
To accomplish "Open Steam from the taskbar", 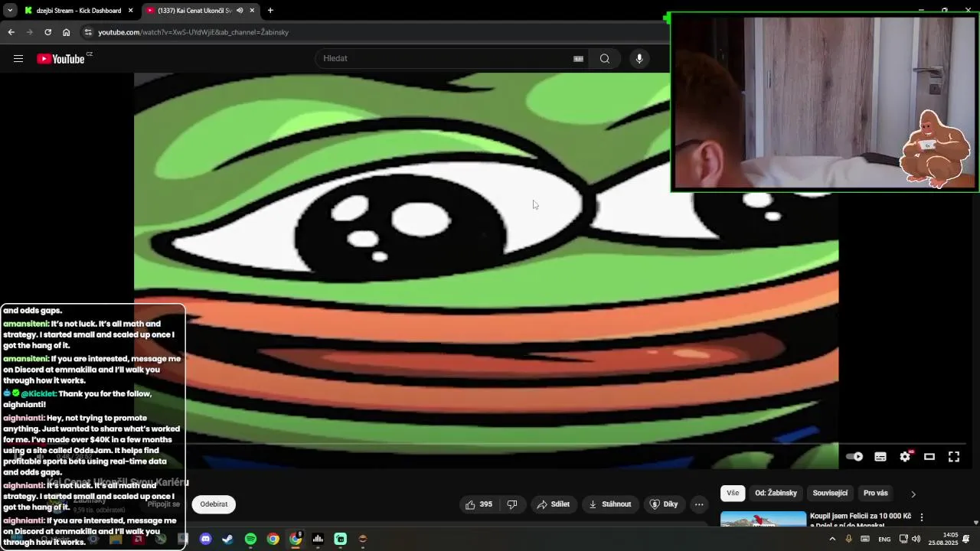I will [x=227, y=540].
